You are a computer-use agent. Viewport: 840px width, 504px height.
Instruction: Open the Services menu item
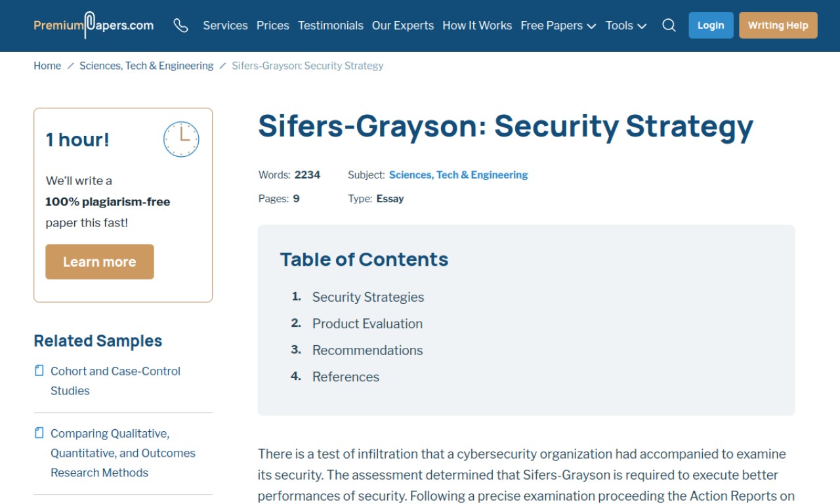[225, 26]
